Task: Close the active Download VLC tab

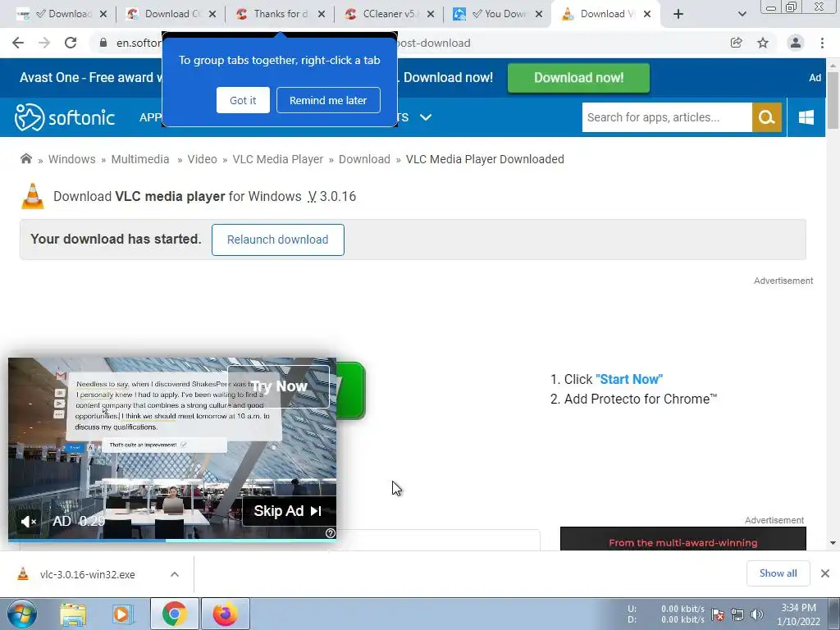Action: tap(647, 14)
